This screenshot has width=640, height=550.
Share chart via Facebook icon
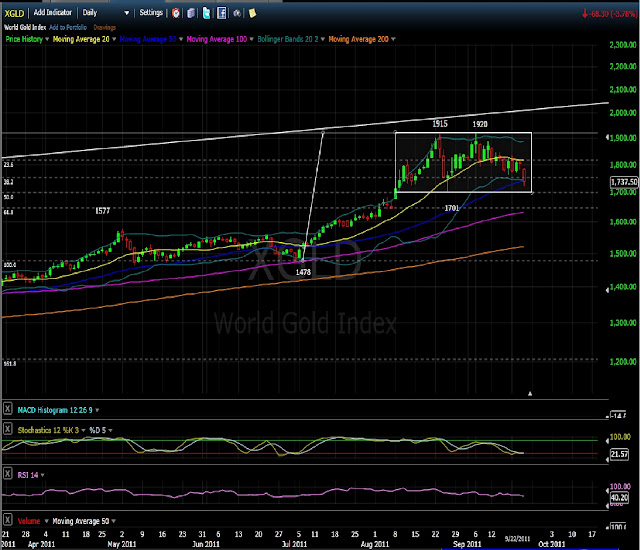(x=221, y=13)
